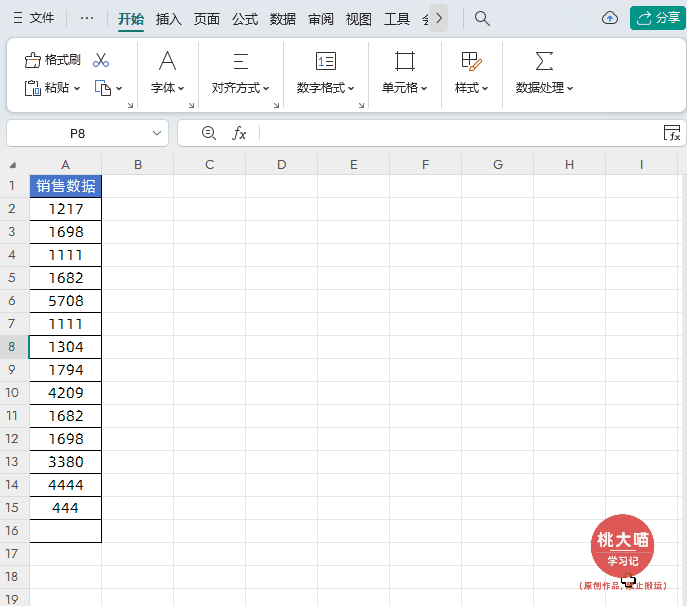Select cell A12 in row 12

click(x=66, y=439)
